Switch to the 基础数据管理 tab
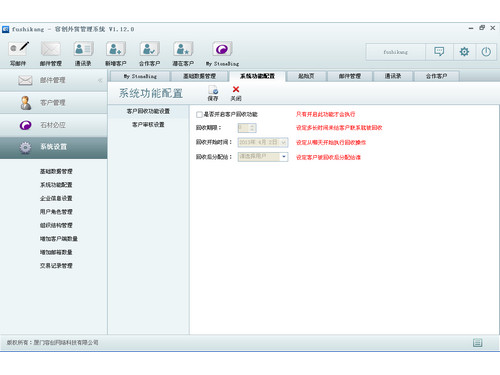500x375 pixels. coord(199,76)
